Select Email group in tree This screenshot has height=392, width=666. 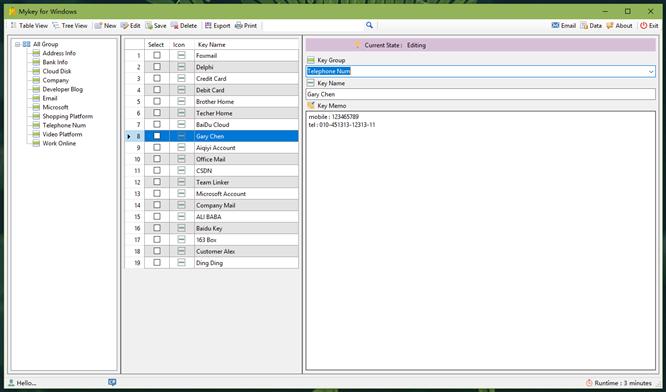pos(50,98)
